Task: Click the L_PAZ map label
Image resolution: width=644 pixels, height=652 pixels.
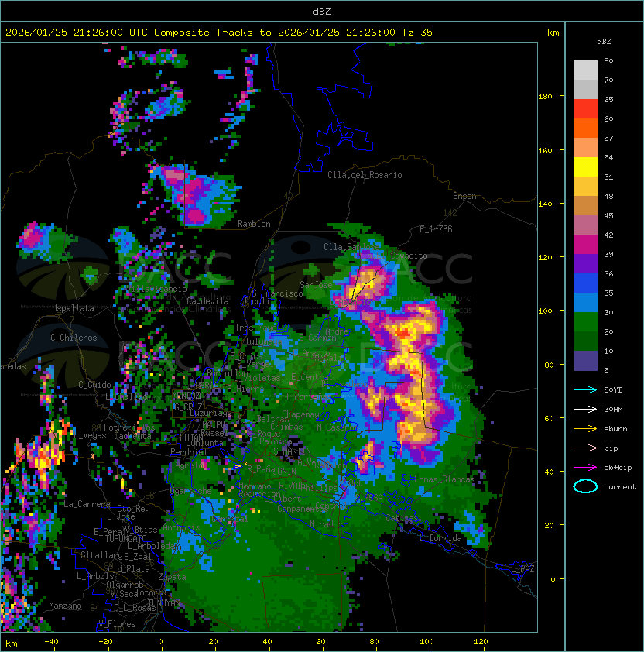Action: coord(522,569)
